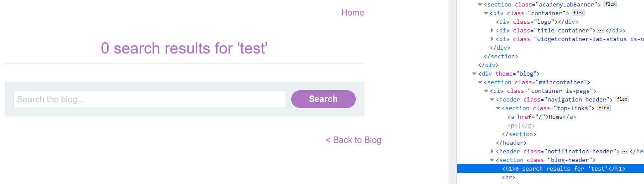The width and height of the screenshot is (644, 184).
Task: Click ellipsis badge on title-container div
Action: click(x=600, y=30)
